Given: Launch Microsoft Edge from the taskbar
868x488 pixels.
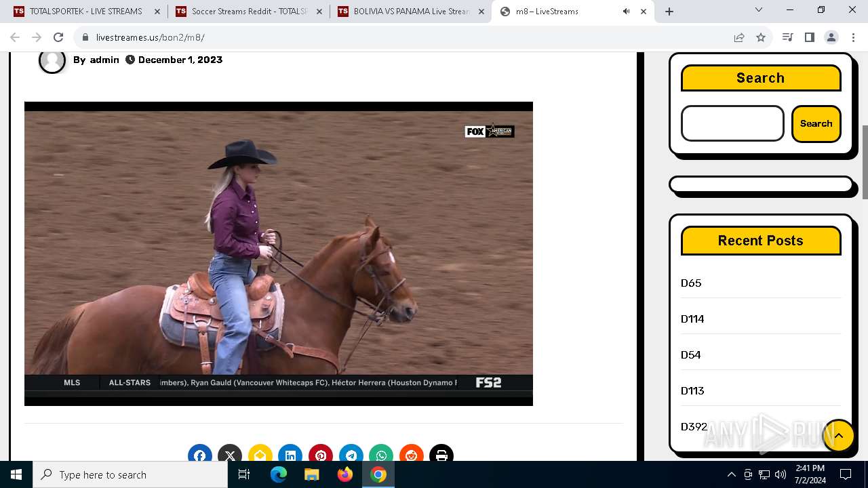Looking at the screenshot, I should point(279,474).
